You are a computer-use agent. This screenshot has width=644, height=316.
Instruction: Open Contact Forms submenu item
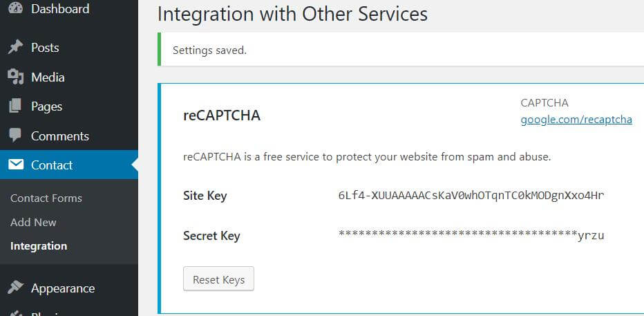[46, 198]
